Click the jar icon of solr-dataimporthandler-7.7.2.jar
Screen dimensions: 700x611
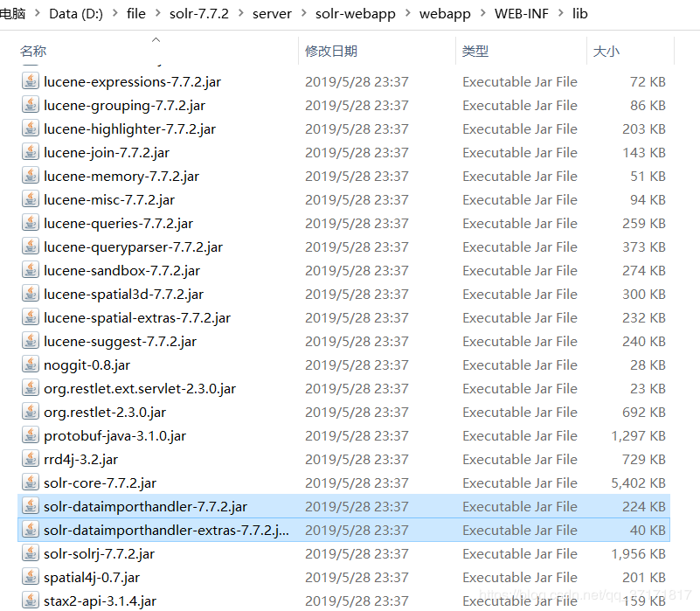(x=31, y=506)
